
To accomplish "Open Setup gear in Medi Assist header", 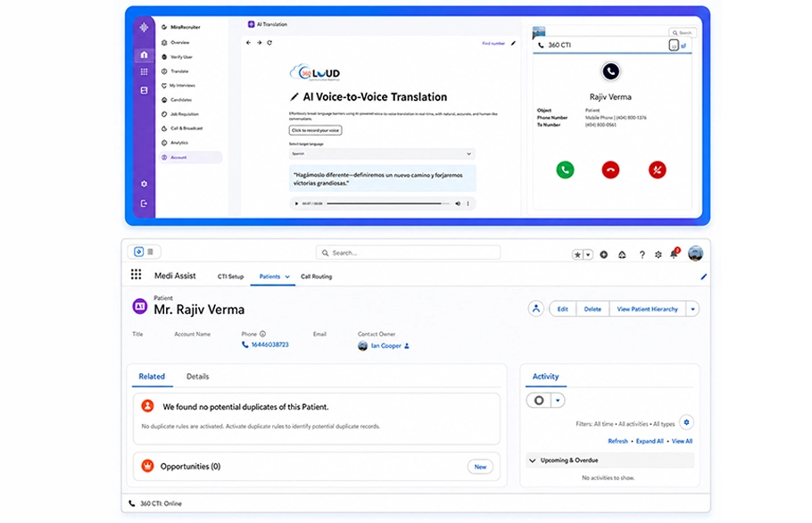I will [x=658, y=254].
